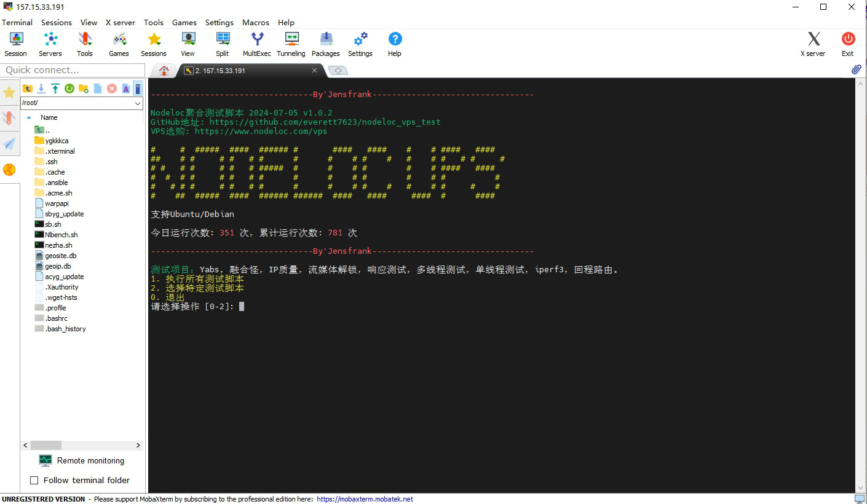
Task: Open the Help menu
Action: 286,22
